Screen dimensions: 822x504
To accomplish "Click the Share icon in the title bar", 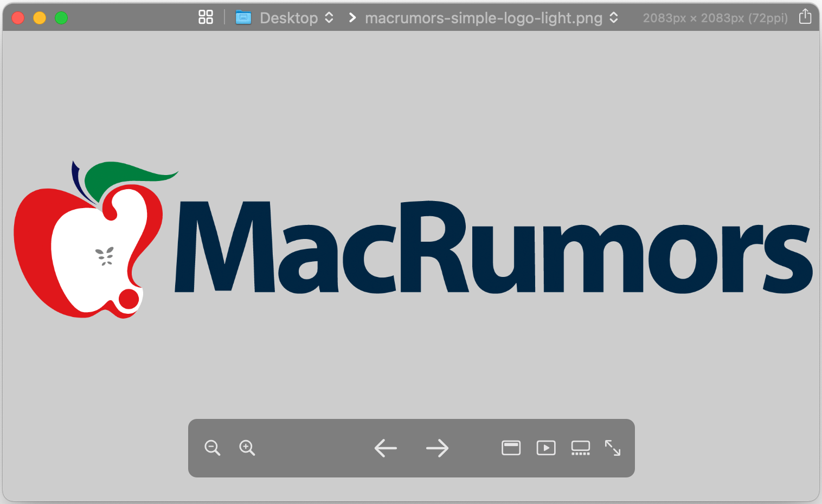I will coord(805,17).
